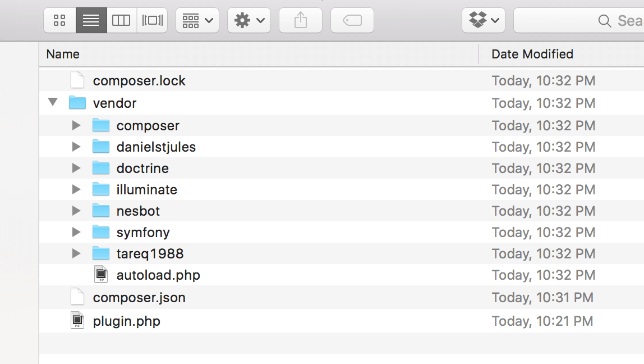This screenshot has height=364, width=644.
Task: Open the item arrangement dropdown
Action: coord(197,20)
